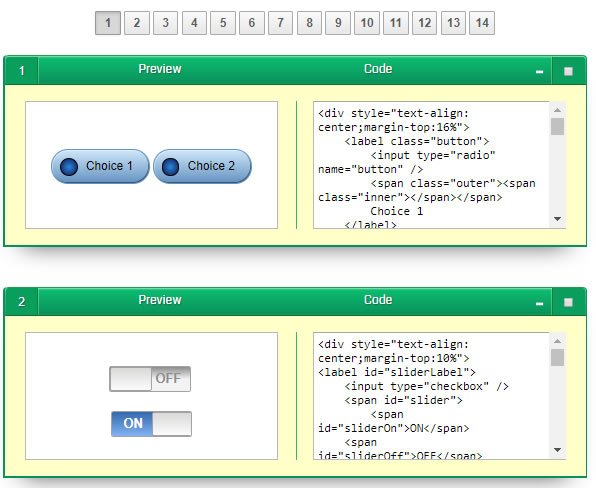Click the scroll-up arrow in panel 1 code box
This screenshot has height=488, width=596.
pos(557,110)
